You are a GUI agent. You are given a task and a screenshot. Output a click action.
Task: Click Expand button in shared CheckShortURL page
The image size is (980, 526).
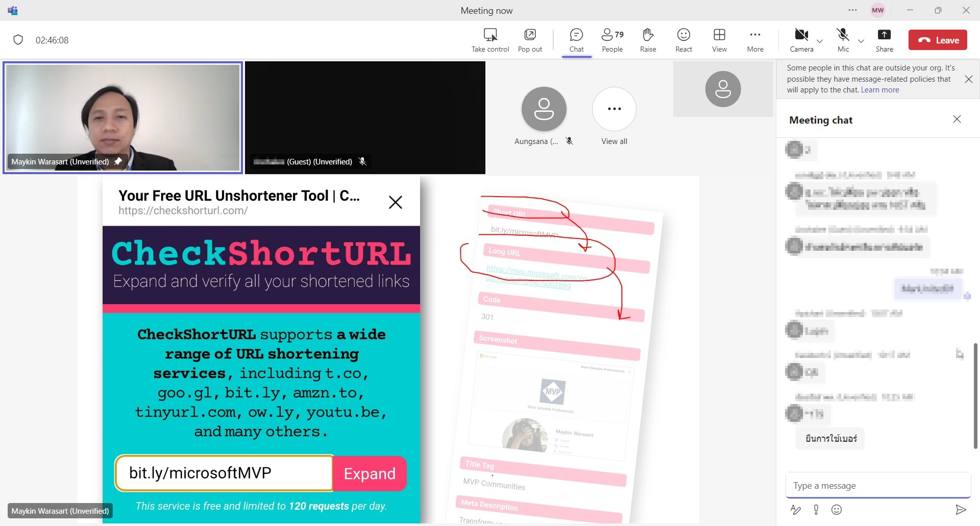(370, 473)
